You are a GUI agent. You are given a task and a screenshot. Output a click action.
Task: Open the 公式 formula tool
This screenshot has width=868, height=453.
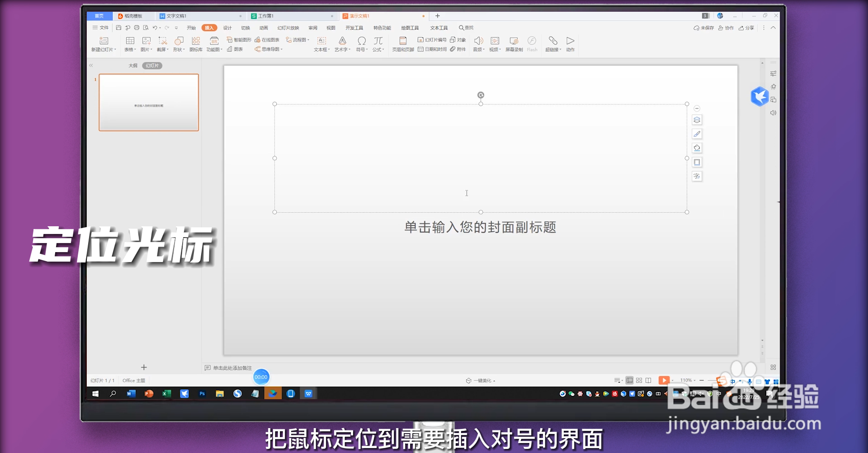pyautogui.click(x=378, y=44)
